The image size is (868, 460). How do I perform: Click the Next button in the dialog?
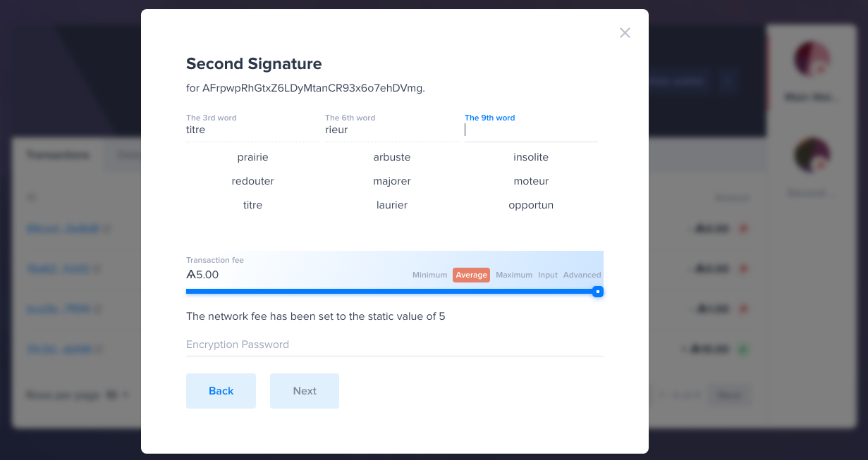304,391
